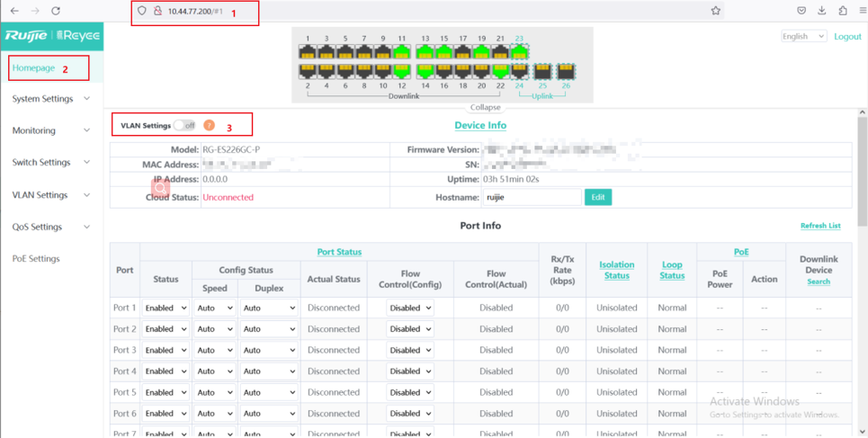The width and height of the screenshot is (868, 438).
Task: Click the orange VLAN Settings help icon
Action: (x=209, y=126)
